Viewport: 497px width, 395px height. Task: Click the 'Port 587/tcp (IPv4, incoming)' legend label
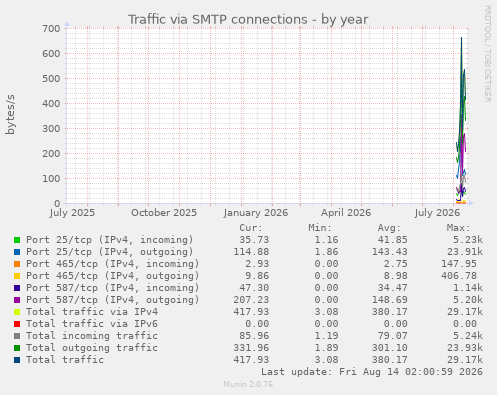click(x=113, y=288)
